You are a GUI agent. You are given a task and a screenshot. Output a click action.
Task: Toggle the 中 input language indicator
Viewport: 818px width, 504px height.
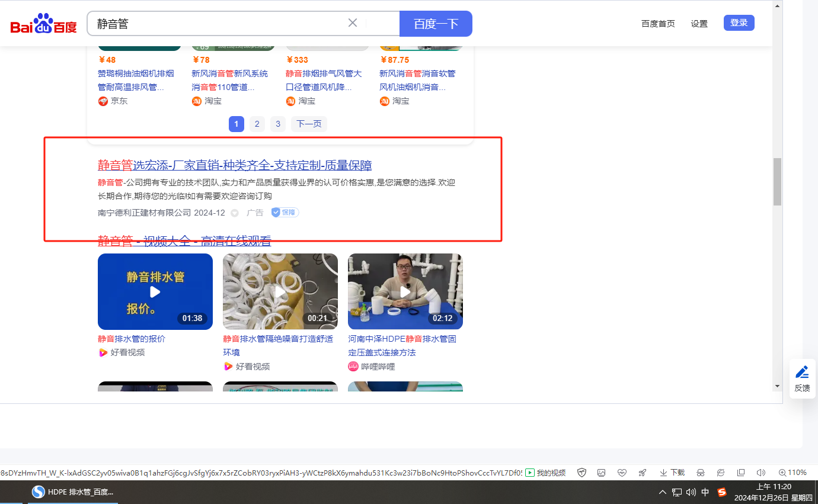pyautogui.click(x=705, y=492)
